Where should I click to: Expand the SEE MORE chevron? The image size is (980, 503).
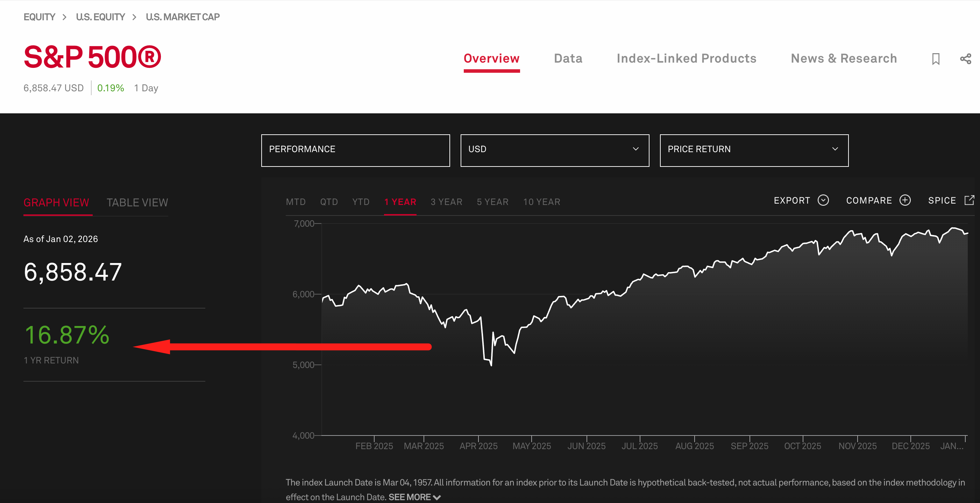pos(437,497)
